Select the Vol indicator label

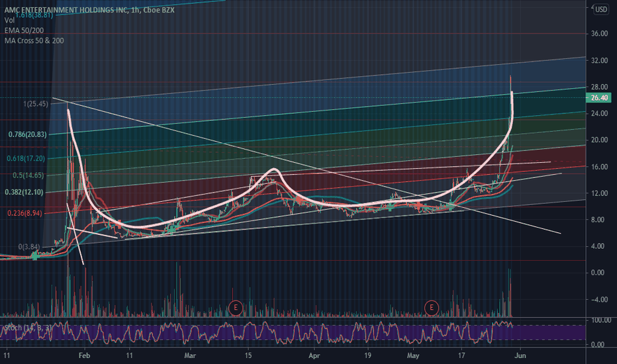point(9,20)
